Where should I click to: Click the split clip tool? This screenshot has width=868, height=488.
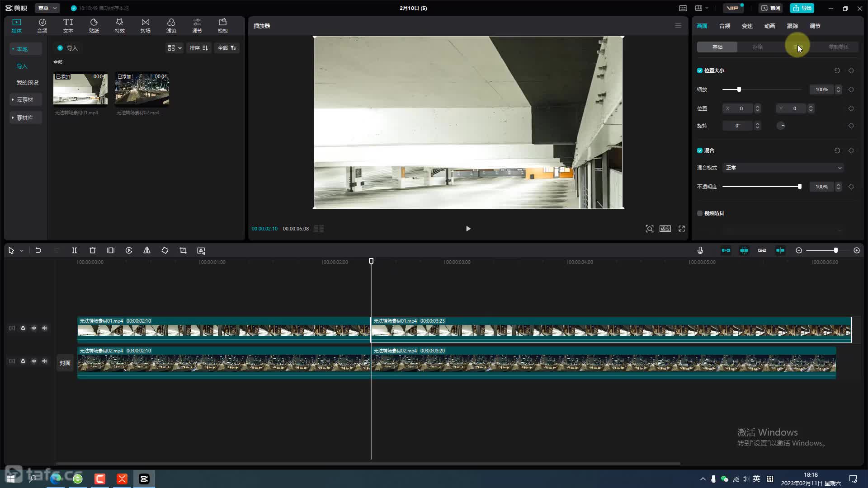75,250
